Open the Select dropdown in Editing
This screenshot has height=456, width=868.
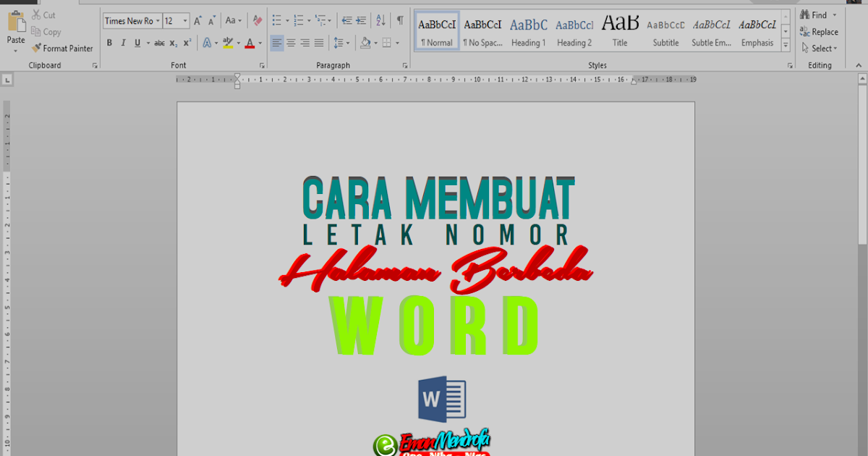820,48
